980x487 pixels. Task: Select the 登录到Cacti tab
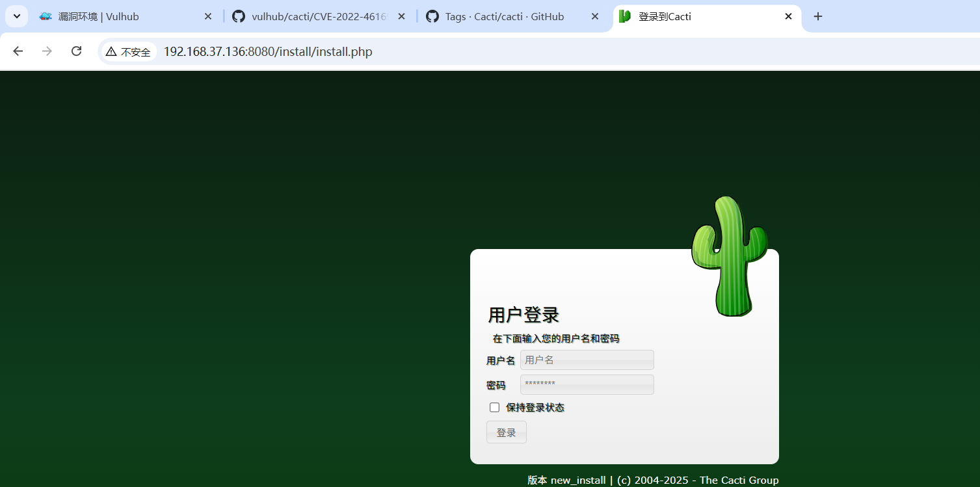pos(706,16)
